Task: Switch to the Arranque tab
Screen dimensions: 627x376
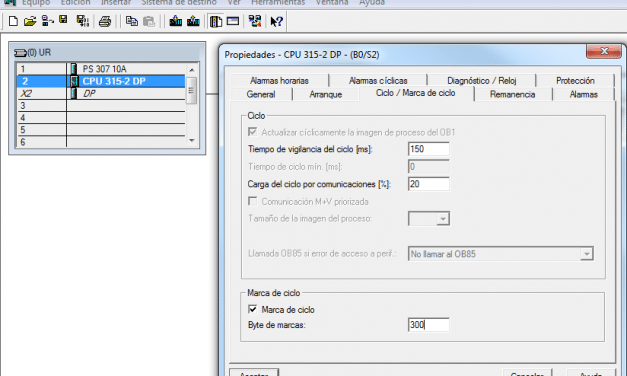Action: click(325, 94)
